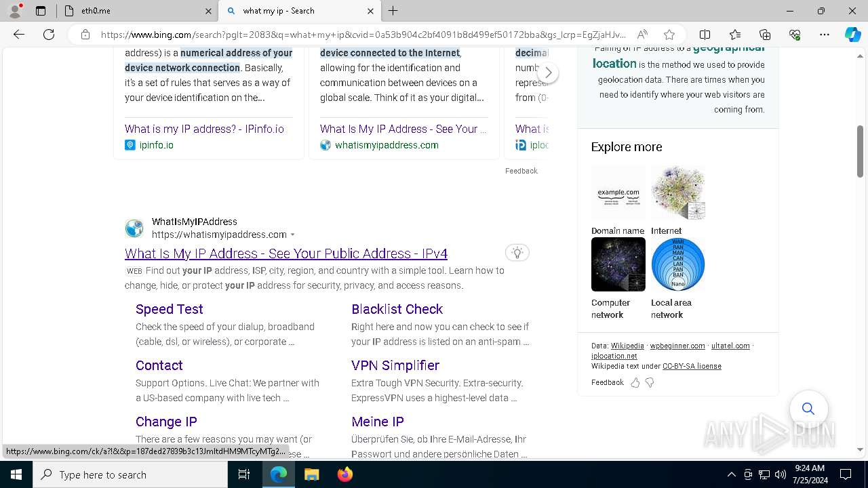Open the network tray icon
868x488 pixels.
click(x=764, y=474)
